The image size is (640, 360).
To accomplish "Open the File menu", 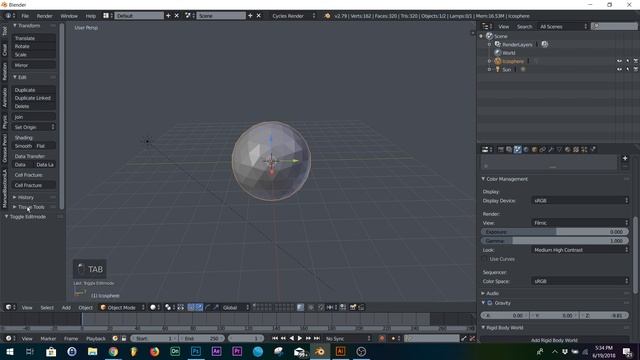I will pyautogui.click(x=25, y=16).
